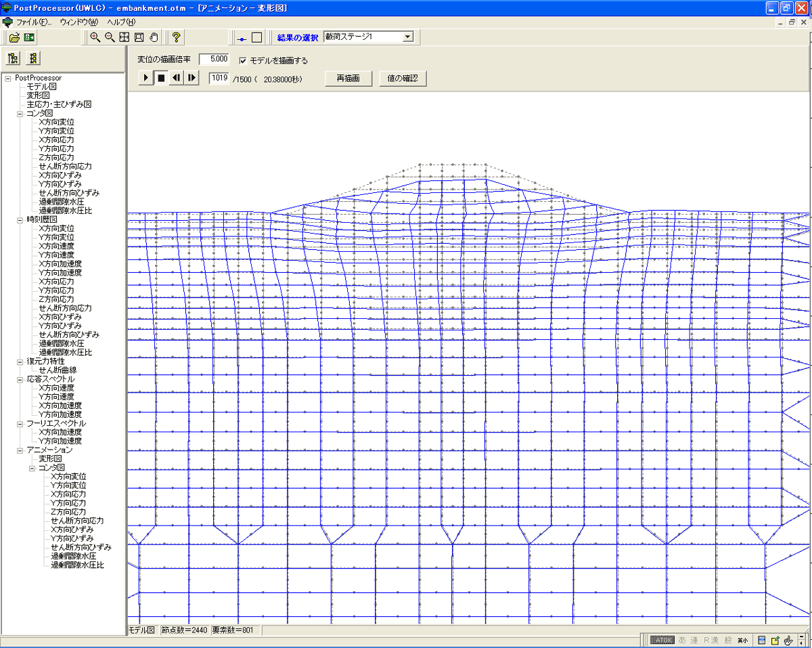Click the expand tree icon above the tree
This screenshot has height=648, width=812.
click(x=13, y=58)
